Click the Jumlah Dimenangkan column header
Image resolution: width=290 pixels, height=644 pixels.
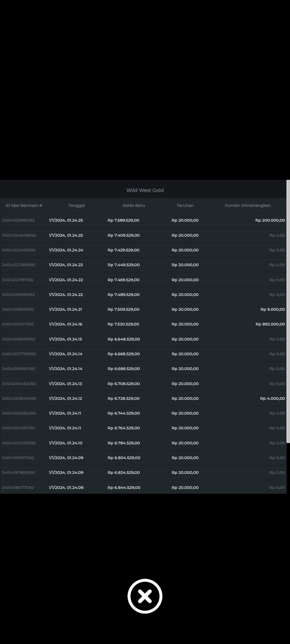pos(248,205)
